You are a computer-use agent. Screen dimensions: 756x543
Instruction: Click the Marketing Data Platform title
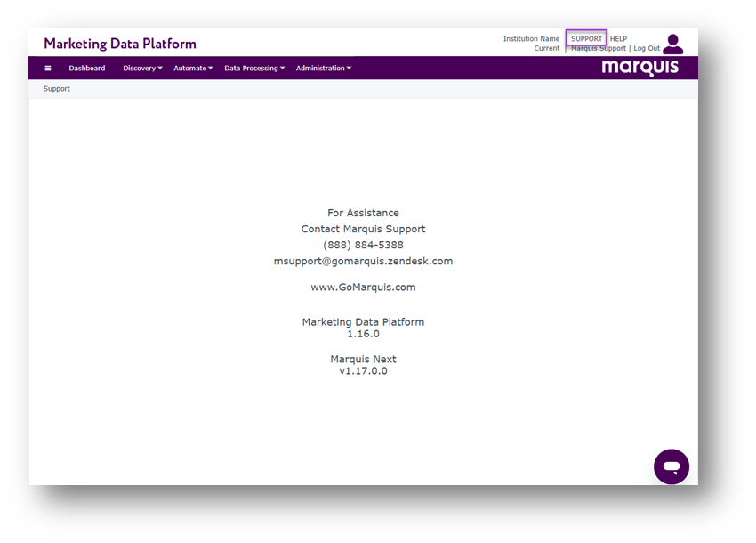(x=120, y=44)
